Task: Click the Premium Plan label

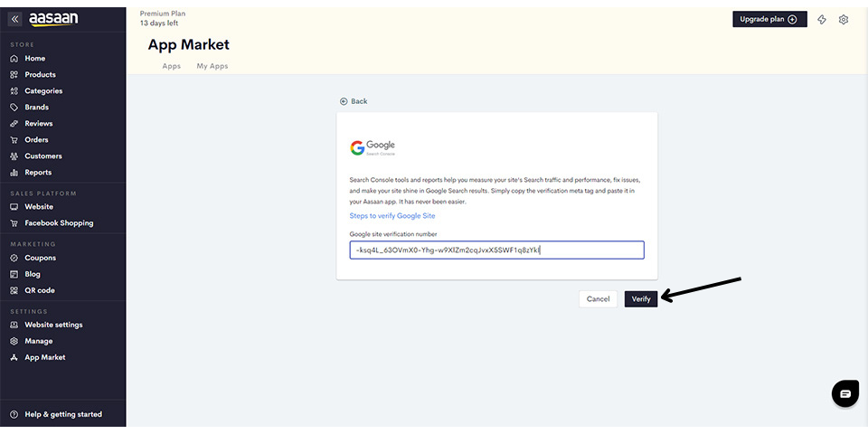Action: click(x=163, y=14)
